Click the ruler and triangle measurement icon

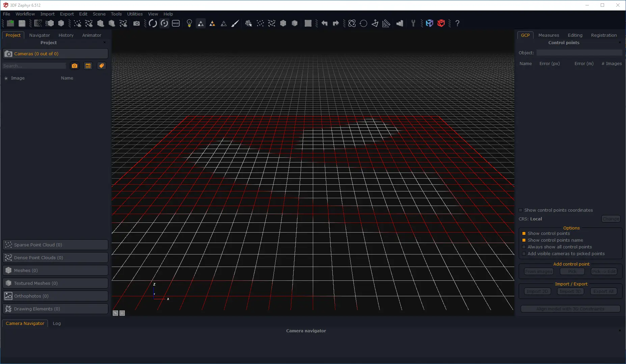(x=386, y=23)
